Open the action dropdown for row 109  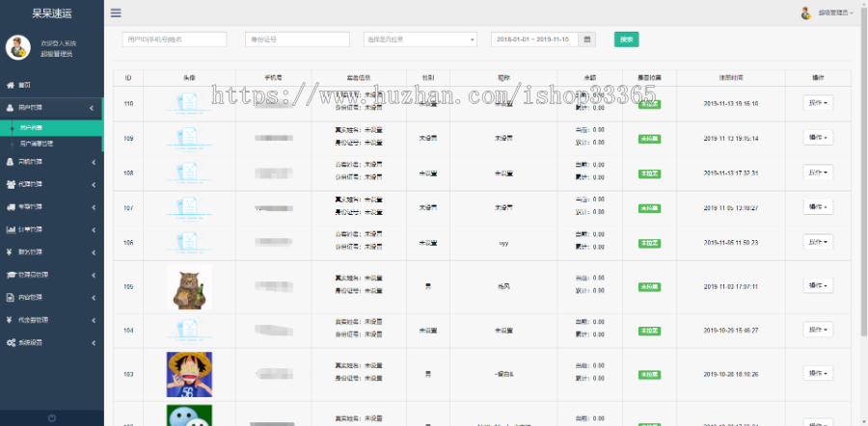coord(818,138)
